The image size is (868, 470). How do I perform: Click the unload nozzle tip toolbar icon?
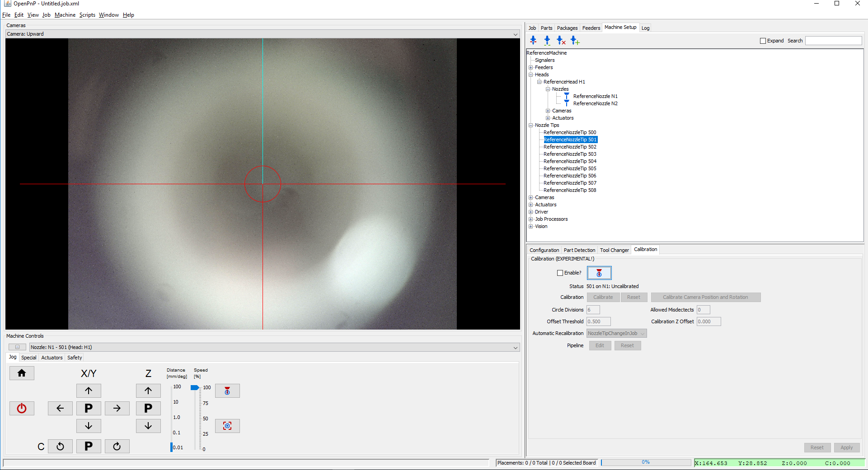coord(533,40)
